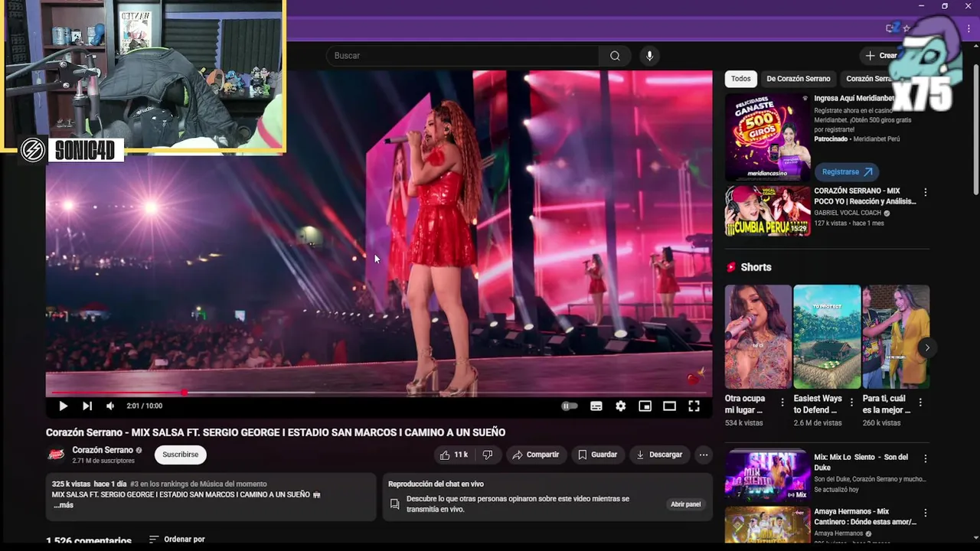
Task: Open options for Easiest Ways short
Action: click(851, 403)
